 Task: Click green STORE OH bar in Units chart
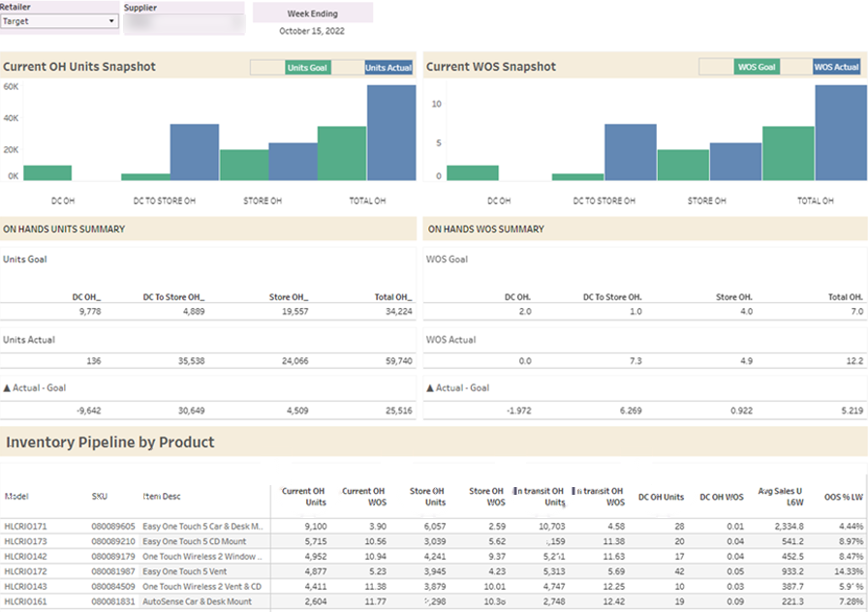(244, 165)
